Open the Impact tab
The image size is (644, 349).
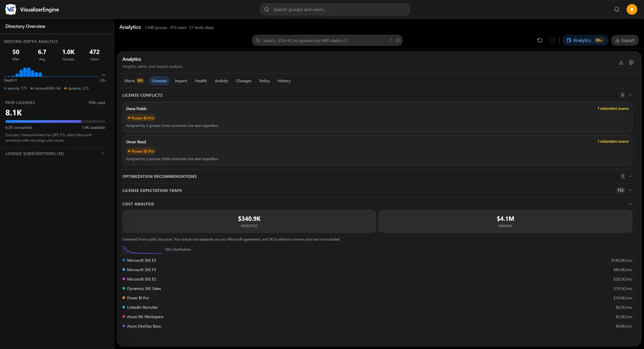click(x=181, y=81)
